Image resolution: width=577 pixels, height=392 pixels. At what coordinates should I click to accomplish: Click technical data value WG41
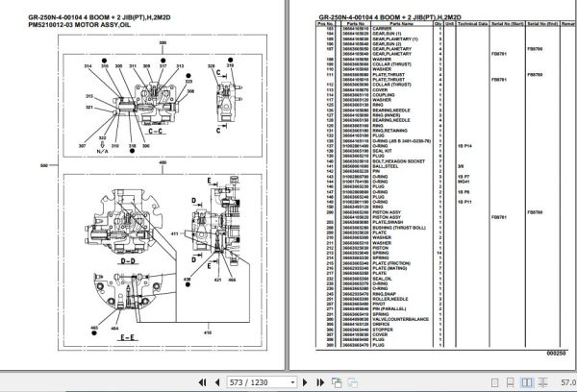coord(464,182)
